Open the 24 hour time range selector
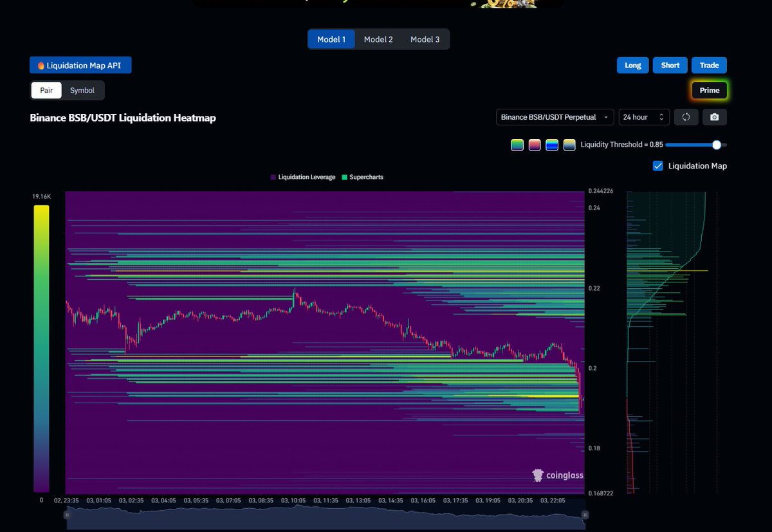 pos(644,117)
